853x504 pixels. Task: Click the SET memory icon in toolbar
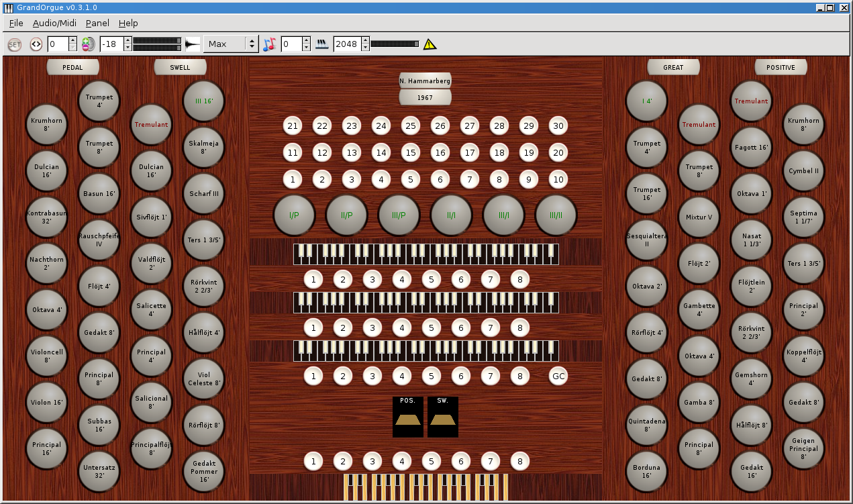pos(15,44)
